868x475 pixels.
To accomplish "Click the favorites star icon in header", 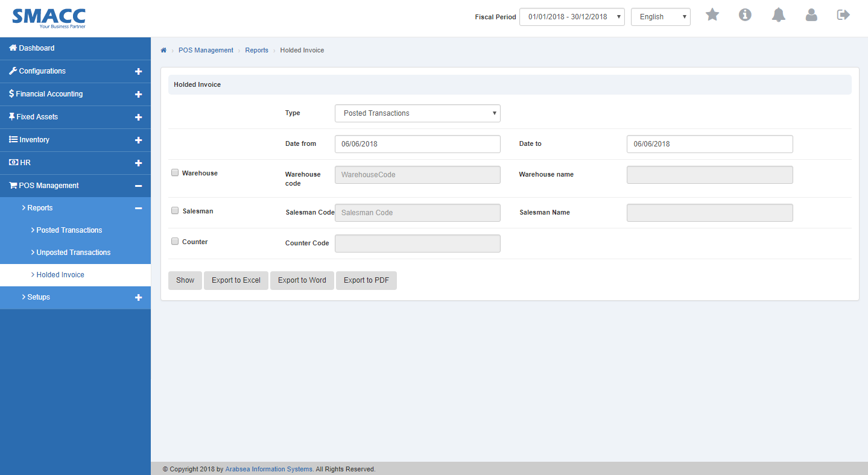I will pos(712,15).
